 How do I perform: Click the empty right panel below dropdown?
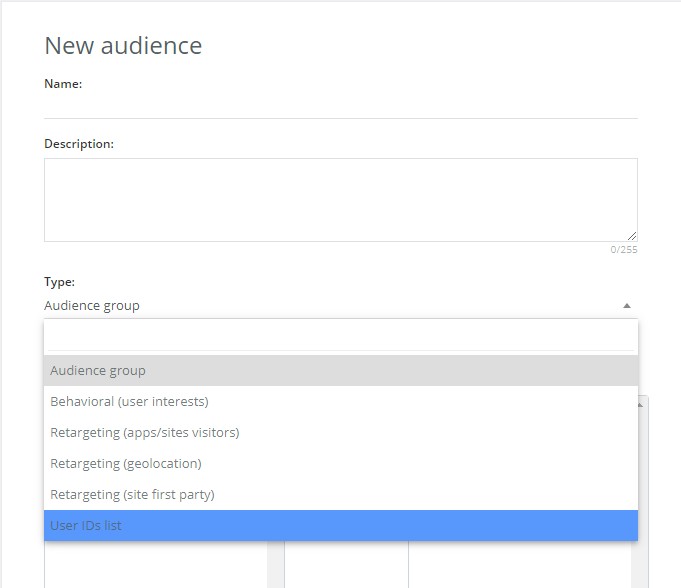[520, 565]
